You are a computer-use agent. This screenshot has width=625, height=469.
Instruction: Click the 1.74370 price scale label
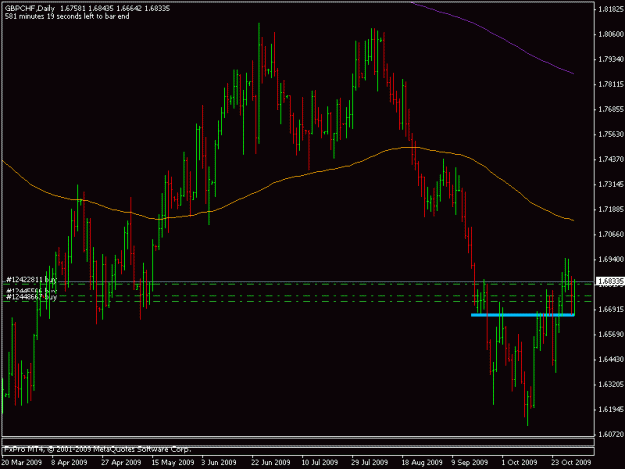(611, 159)
